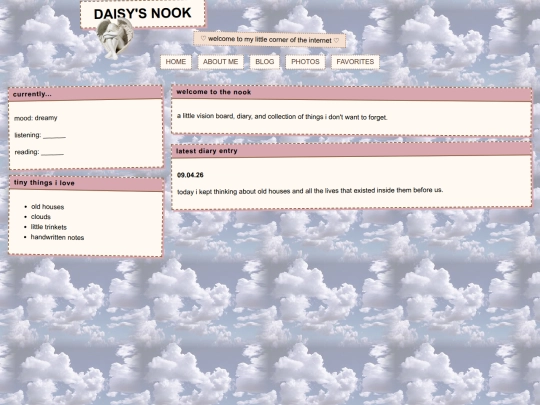Click the welcome to my little corner banner

(269, 40)
